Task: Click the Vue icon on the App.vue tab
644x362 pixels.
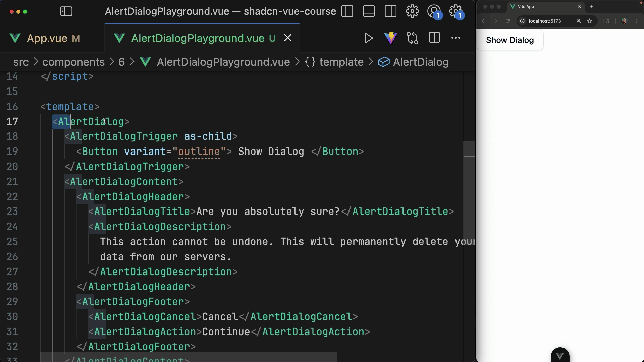Action: coord(15,38)
